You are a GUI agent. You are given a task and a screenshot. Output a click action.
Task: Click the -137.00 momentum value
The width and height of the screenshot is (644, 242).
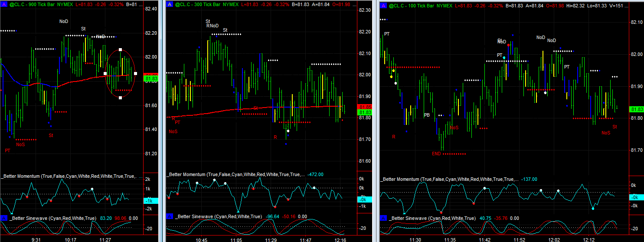529,179
